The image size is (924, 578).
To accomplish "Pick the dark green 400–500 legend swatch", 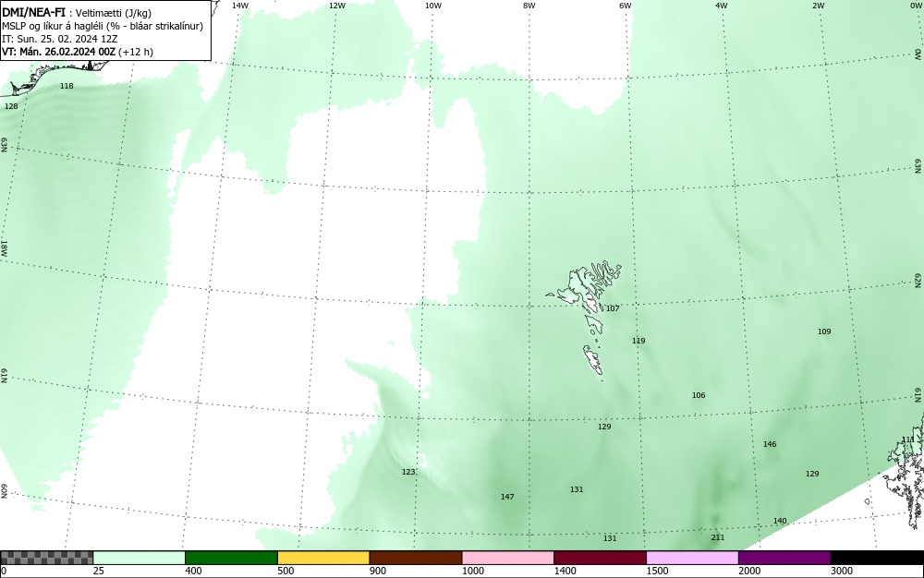I will click(x=231, y=558).
